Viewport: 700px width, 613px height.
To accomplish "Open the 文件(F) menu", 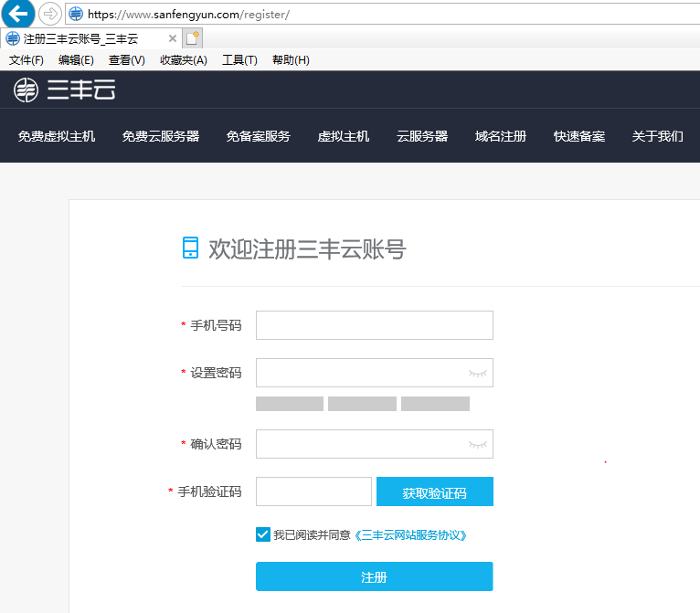I will 27,60.
